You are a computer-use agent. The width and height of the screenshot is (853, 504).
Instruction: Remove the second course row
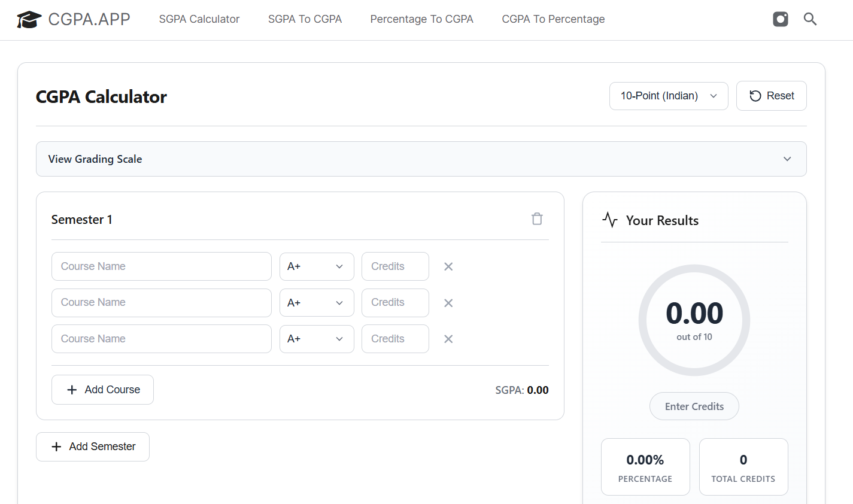pos(448,303)
